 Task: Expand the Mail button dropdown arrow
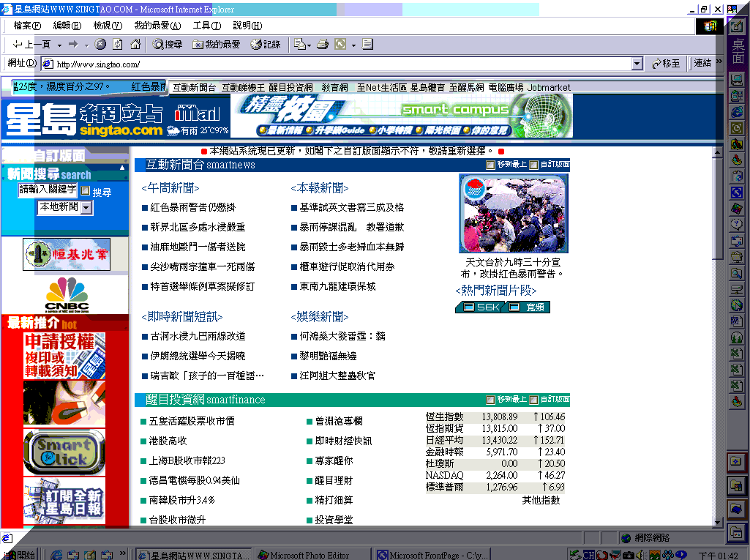click(310, 45)
